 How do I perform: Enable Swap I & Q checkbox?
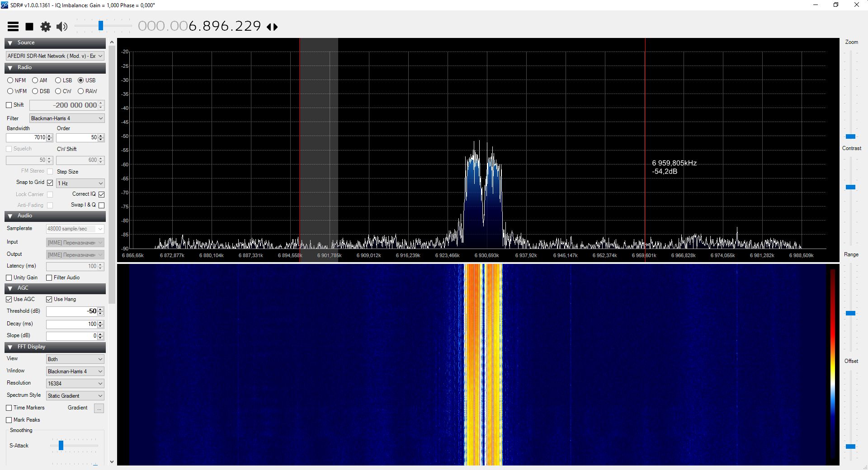click(x=102, y=205)
